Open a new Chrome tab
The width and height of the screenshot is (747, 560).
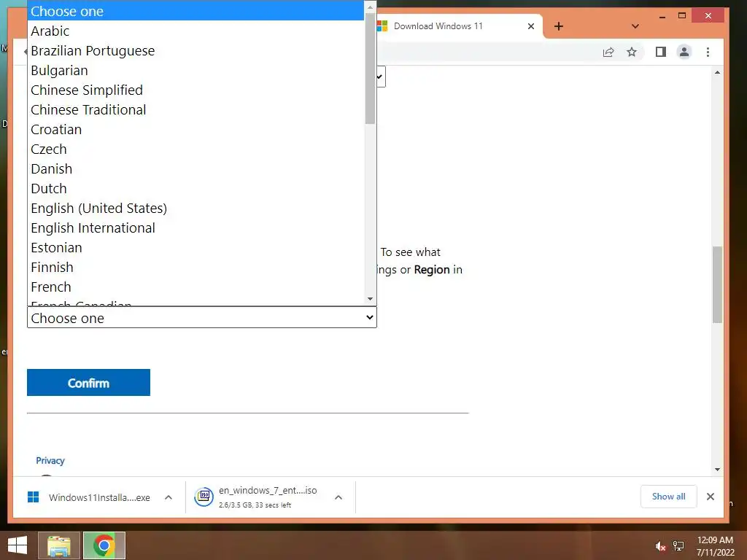(559, 26)
